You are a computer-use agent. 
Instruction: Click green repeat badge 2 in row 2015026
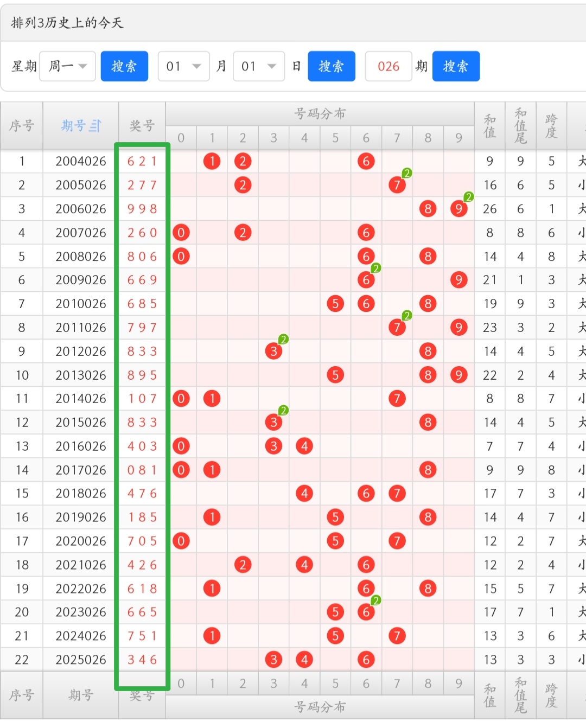point(283,411)
